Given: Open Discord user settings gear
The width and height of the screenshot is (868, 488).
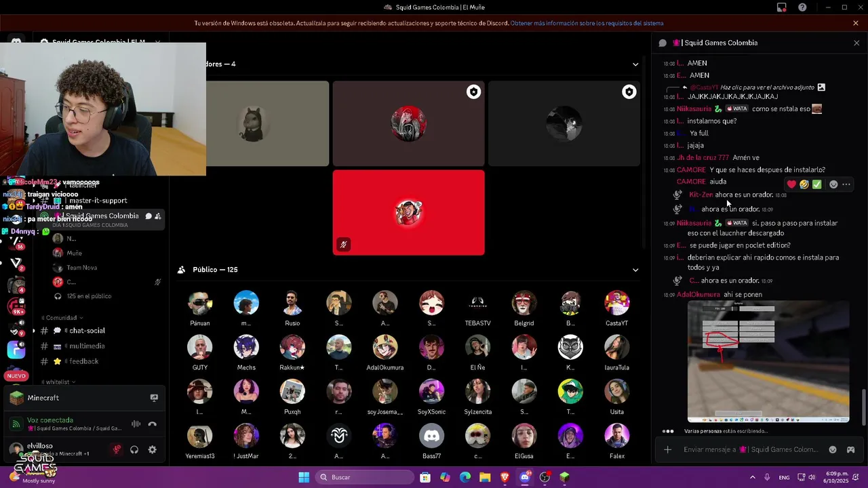Looking at the screenshot, I should (153, 449).
